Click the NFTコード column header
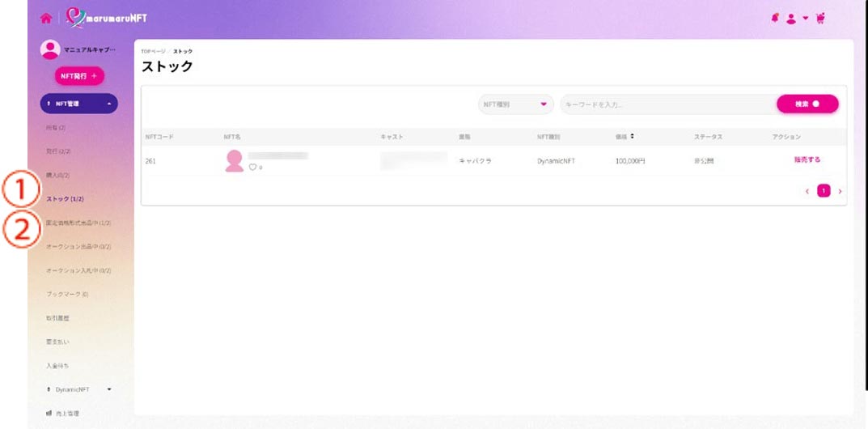 (159, 137)
